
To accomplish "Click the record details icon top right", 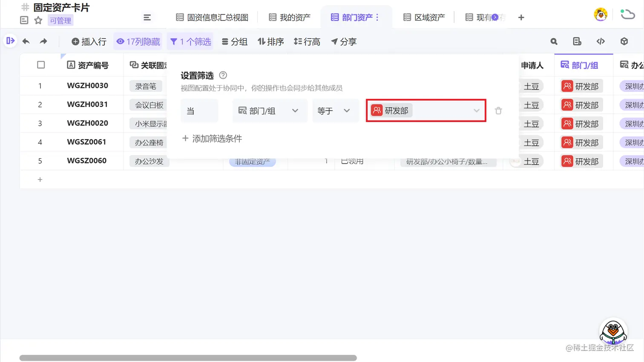I will click(x=577, y=41).
